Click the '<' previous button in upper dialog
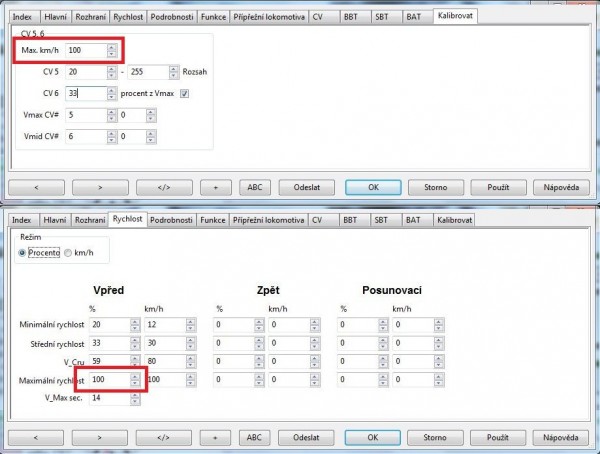600x454 pixels. click(x=35, y=187)
